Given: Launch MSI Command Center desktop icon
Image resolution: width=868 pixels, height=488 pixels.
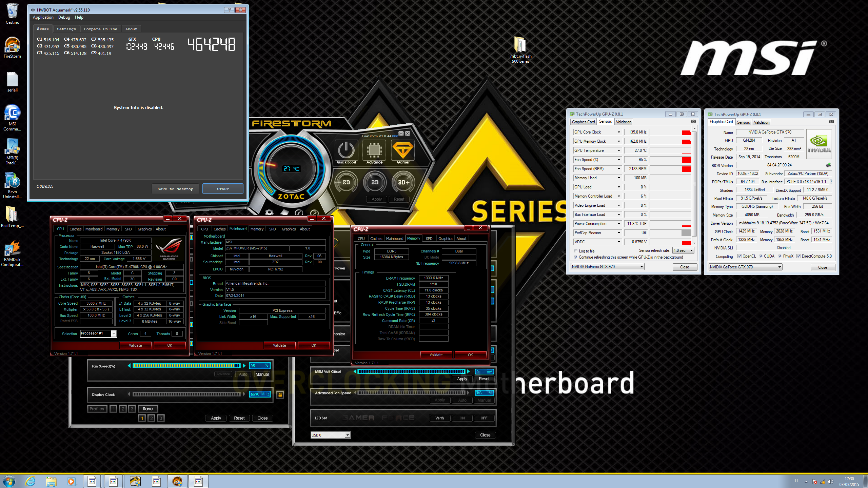Looking at the screenshot, I should point(12,118).
